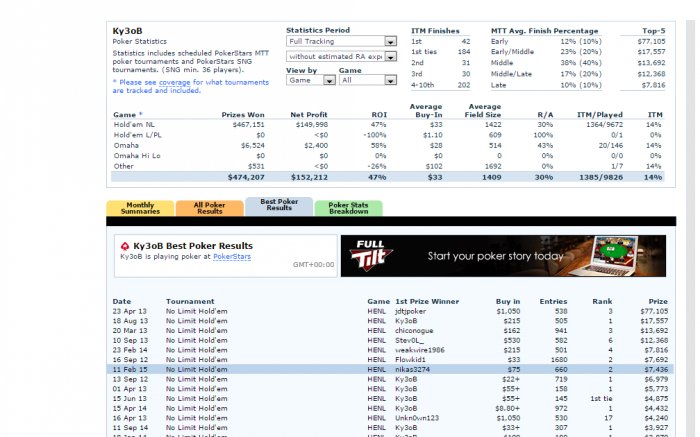Click winner name chiconogue
The height and width of the screenshot is (437, 700).
point(414,331)
